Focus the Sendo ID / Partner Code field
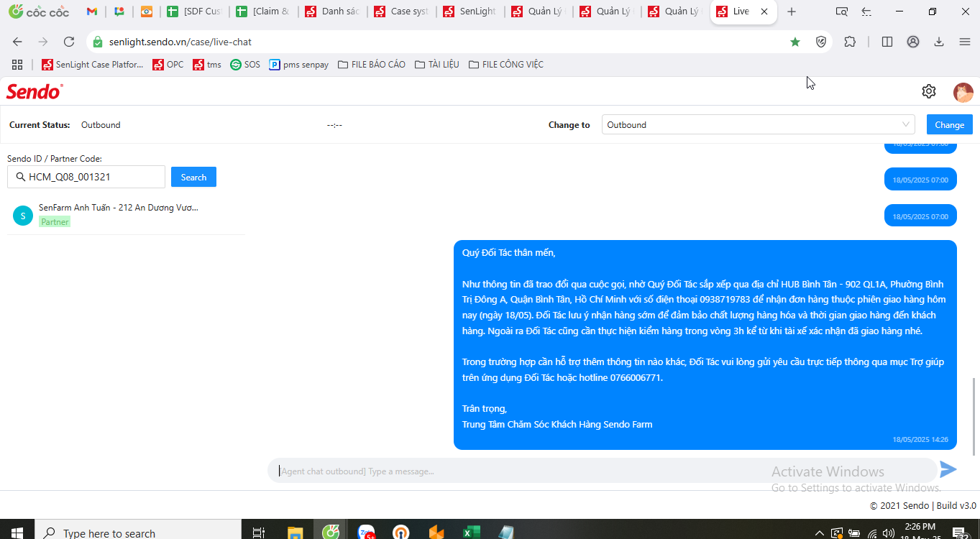Screen dimensions: 980x539 (86, 177)
